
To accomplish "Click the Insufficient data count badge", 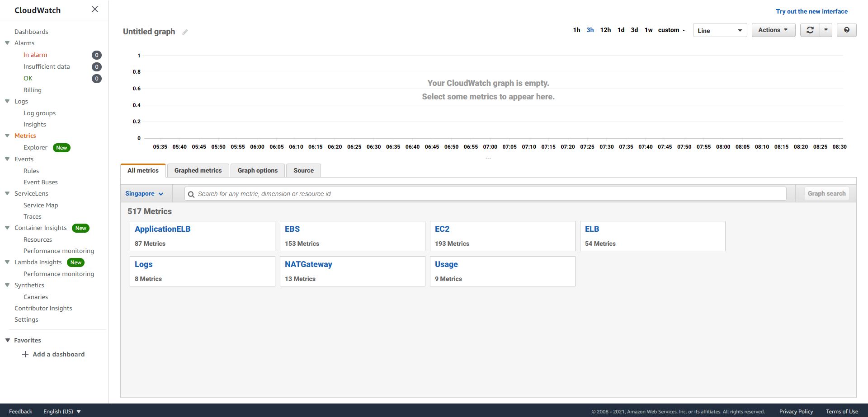I will 96,67.
